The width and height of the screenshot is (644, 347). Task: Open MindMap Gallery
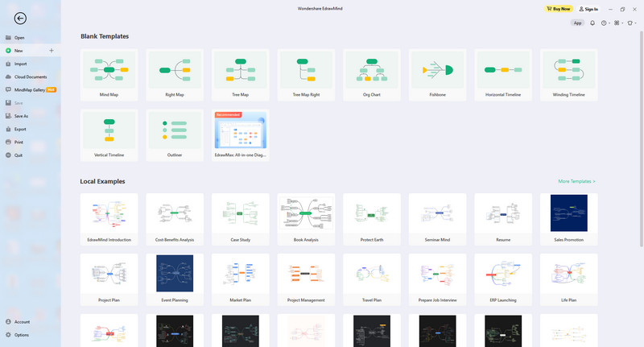pyautogui.click(x=31, y=89)
